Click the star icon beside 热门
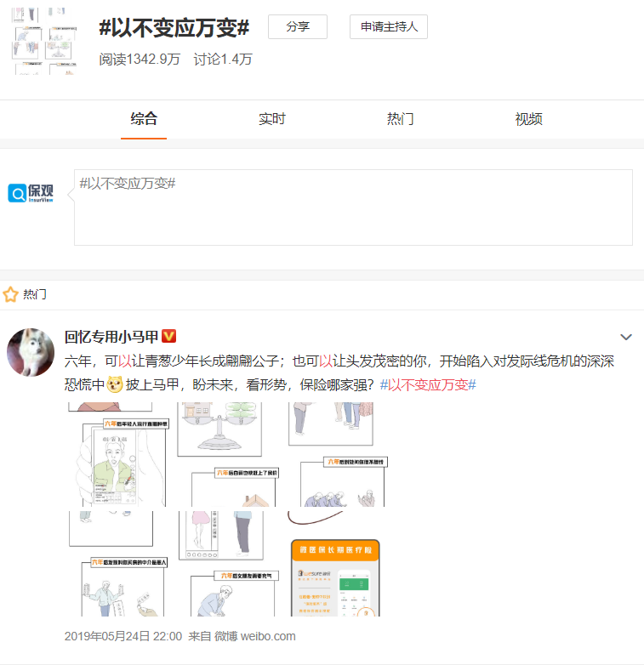 point(11,295)
